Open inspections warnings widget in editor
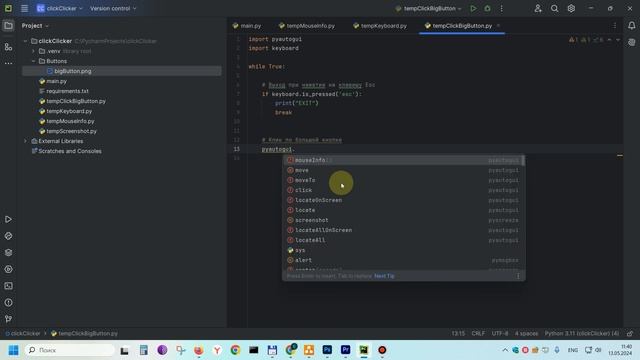The height and width of the screenshot is (360, 640). pyautogui.click(x=587, y=40)
